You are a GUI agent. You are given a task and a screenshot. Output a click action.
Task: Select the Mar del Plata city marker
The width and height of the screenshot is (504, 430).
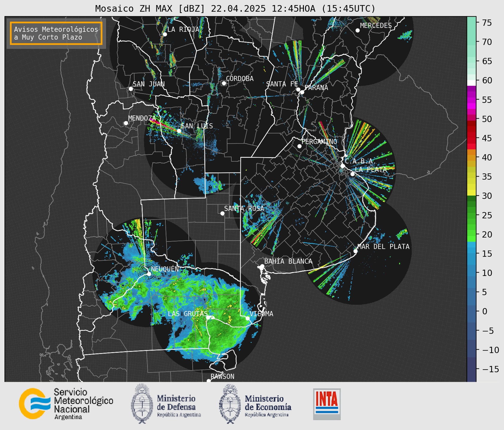pos(356,251)
